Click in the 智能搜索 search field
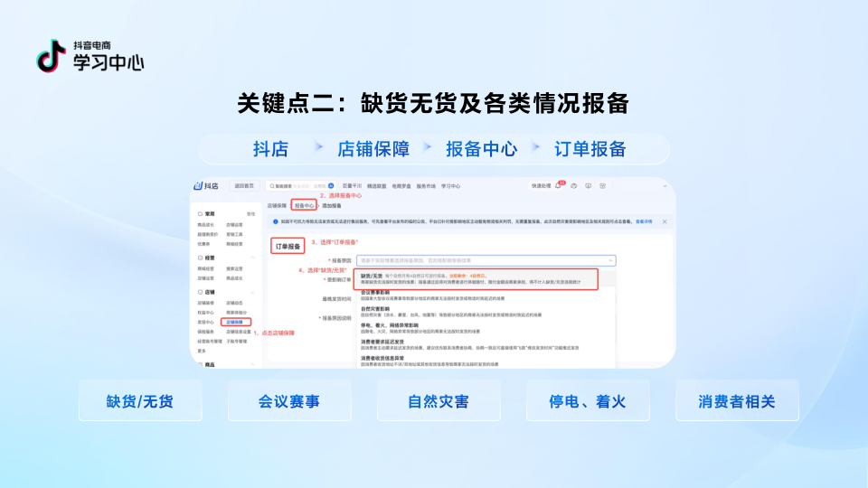The image size is (868, 488). pos(301,186)
